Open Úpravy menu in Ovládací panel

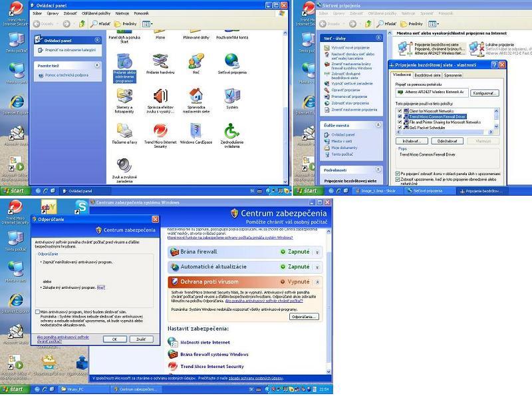coord(53,13)
